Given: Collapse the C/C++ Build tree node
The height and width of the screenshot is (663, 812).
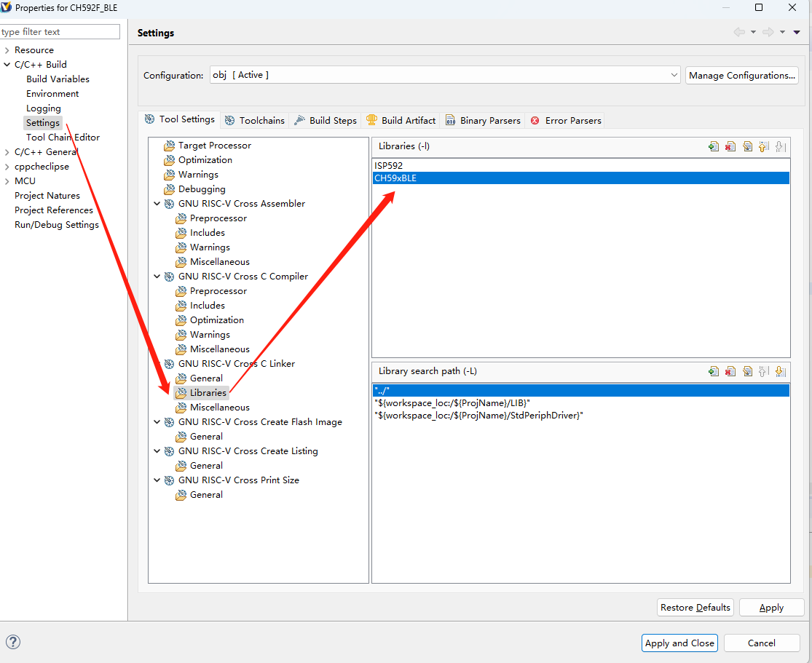Looking at the screenshot, I should pyautogui.click(x=7, y=65).
